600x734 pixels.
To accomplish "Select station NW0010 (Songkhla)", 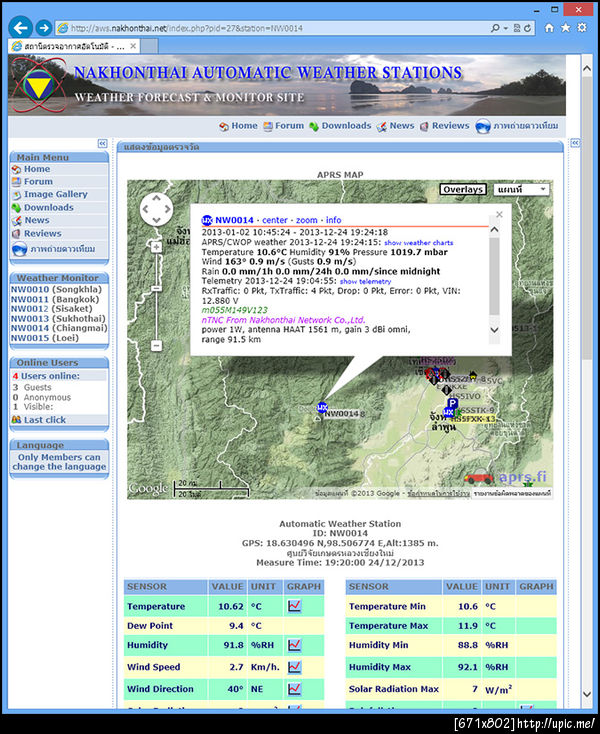I will (56, 289).
